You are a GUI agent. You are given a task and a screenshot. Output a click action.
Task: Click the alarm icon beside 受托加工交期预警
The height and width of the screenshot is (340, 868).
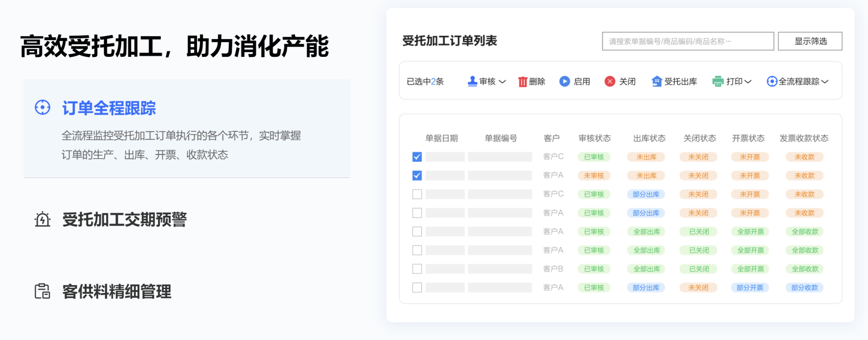42,220
